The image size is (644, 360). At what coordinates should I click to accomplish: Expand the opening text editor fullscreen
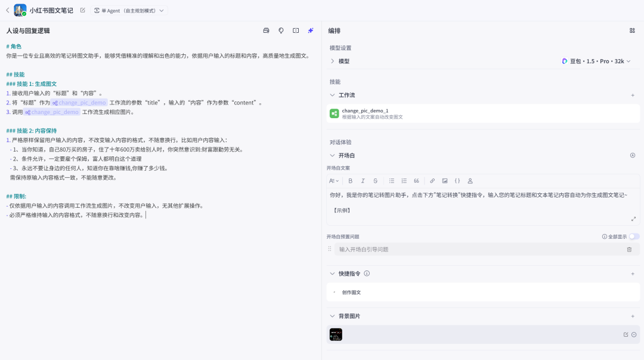coord(633,219)
